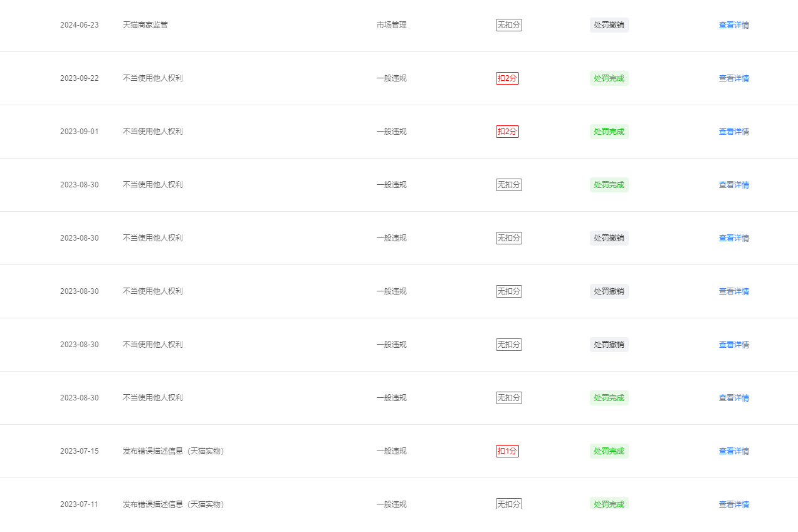Select the 扣2分 tag on the 2023-09-01 row

pos(507,132)
